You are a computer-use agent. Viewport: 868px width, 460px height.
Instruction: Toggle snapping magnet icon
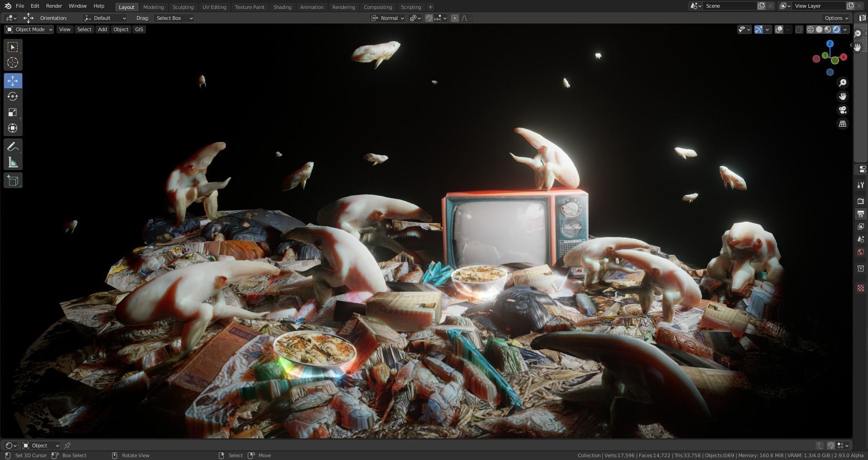click(x=429, y=18)
